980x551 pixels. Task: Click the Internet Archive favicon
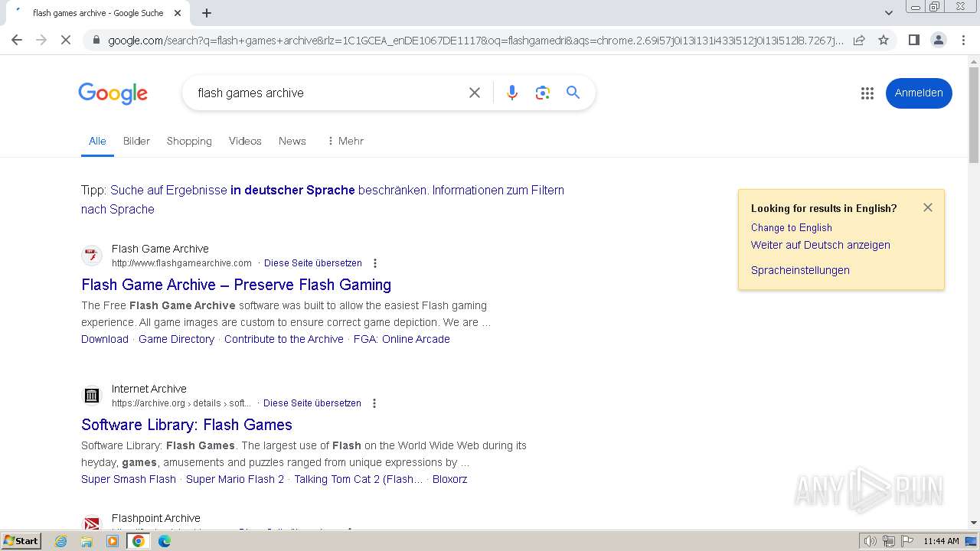point(92,396)
